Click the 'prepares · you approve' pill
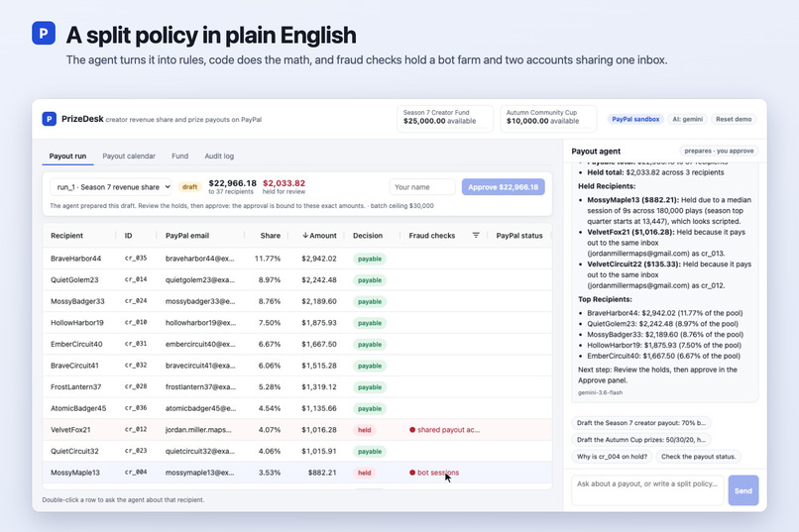 click(x=719, y=151)
